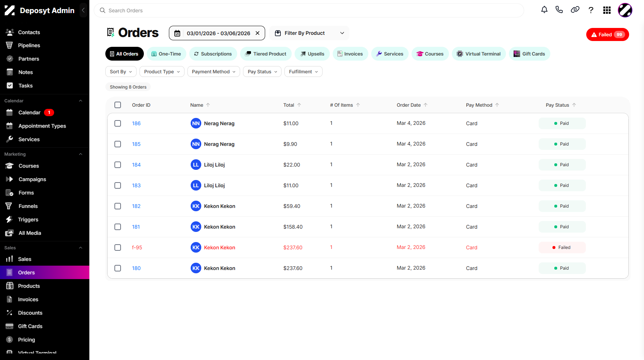Viewport: 644px width, 360px height.
Task: Sort by Order Date column header
Action: click(x=412, y=105)
